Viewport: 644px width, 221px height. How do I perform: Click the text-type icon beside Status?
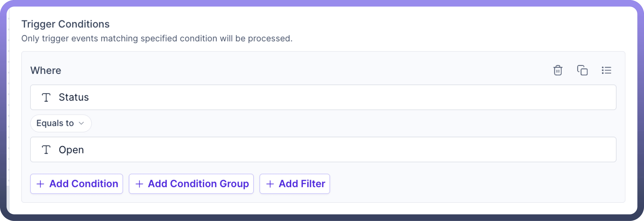46,97
